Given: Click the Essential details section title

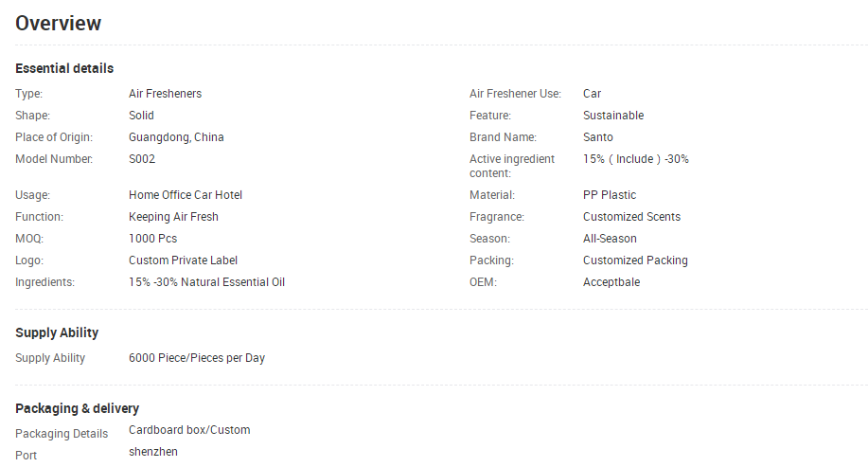Looking at the screenshot, I should click(x=64, y=68).
